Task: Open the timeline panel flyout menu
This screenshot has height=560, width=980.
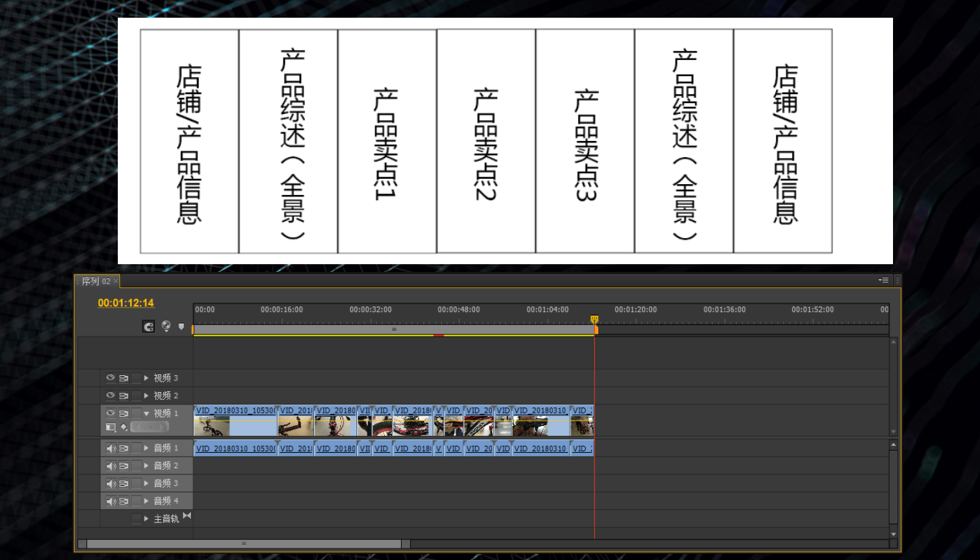Action: tap(884, 280)
